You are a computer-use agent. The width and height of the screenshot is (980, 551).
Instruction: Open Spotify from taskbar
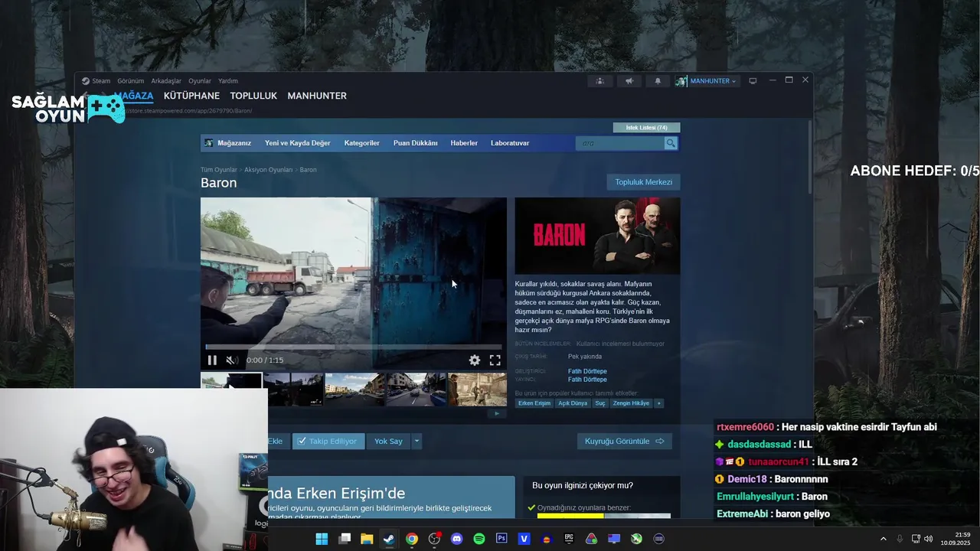(x=479, y=539)
